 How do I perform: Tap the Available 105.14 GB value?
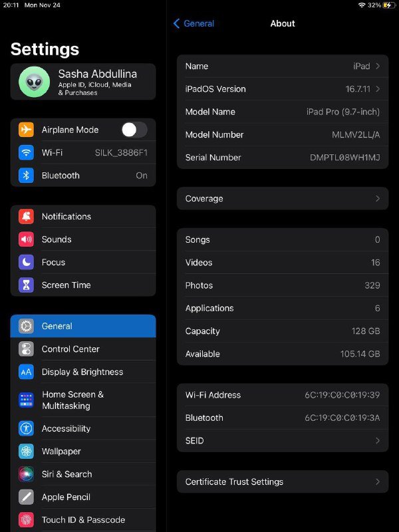(360, 354)
